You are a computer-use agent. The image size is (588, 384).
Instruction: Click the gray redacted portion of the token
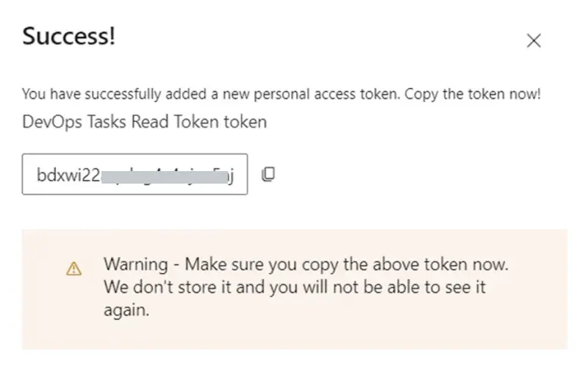tap(164, 177)
